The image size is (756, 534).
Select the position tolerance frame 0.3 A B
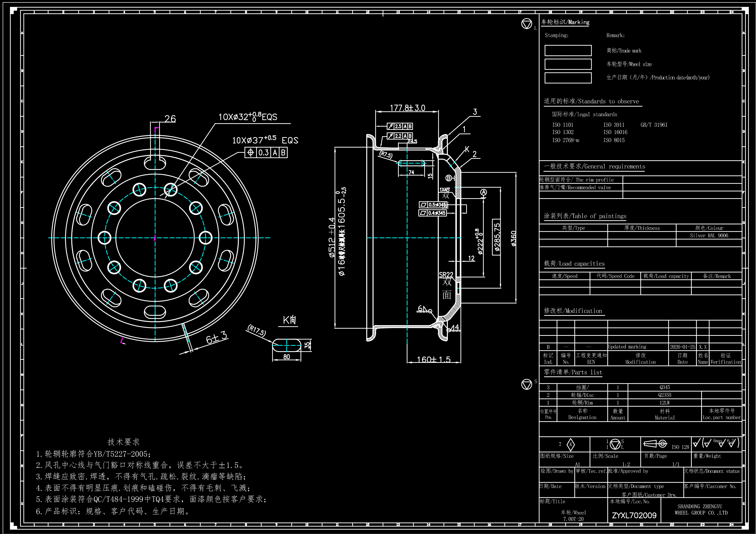pyautogui.click(x=266, y=152)
